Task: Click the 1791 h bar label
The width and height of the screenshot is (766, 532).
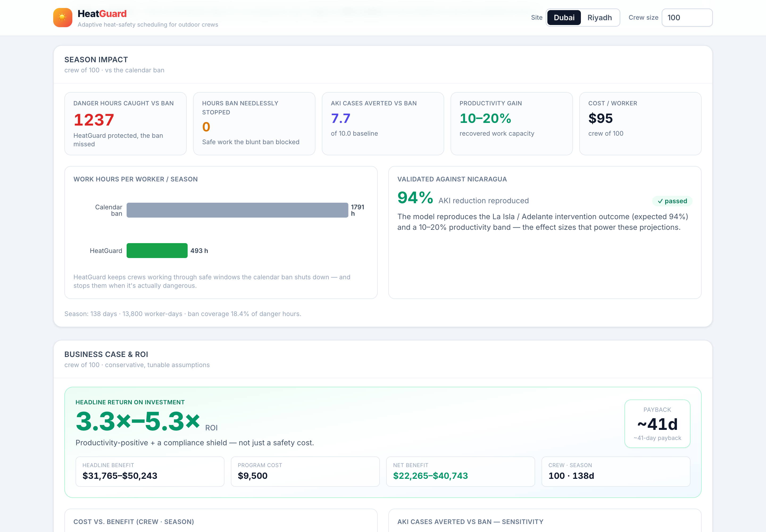Action: coord(357,210)
